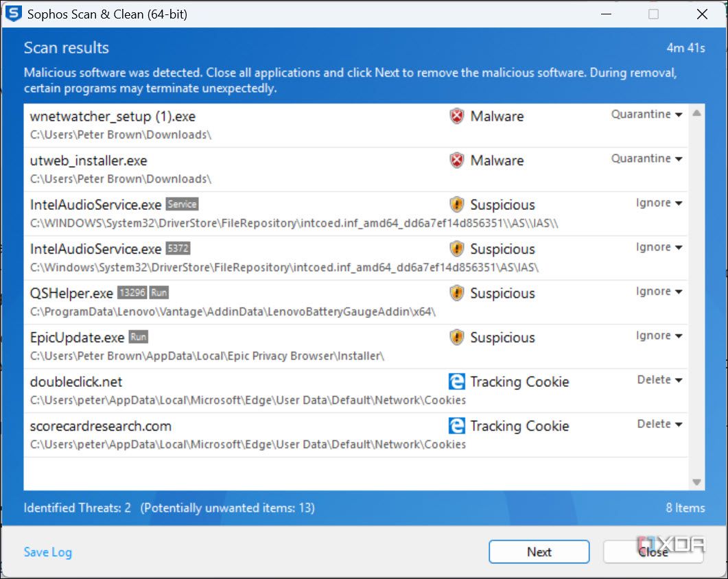This screenshot has width=728, height=579.
Task: Click the suspicious shield icon for EpicUpdate.exe
Action: click(x=457, y=337)
